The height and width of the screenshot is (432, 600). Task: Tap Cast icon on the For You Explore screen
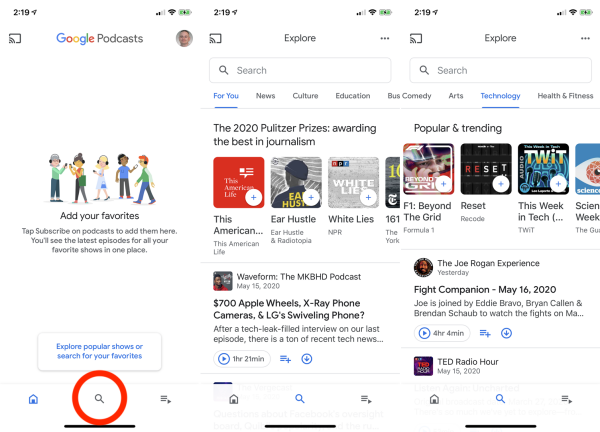[215, 39]
